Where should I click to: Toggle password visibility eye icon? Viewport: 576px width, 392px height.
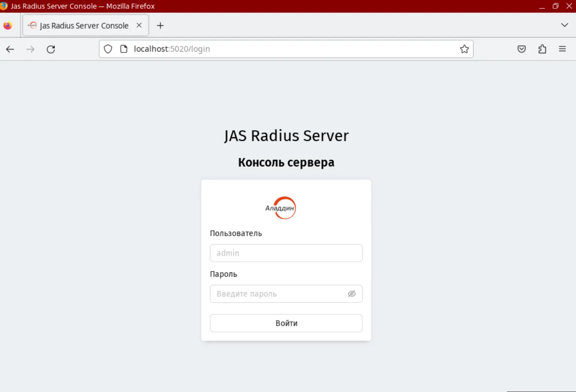tap(352, 294)
